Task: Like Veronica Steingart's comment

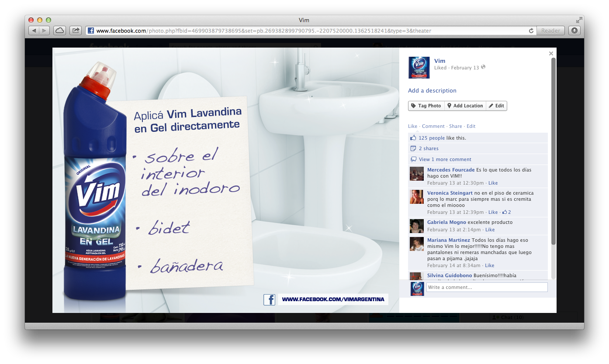Action: coord(493,212)
